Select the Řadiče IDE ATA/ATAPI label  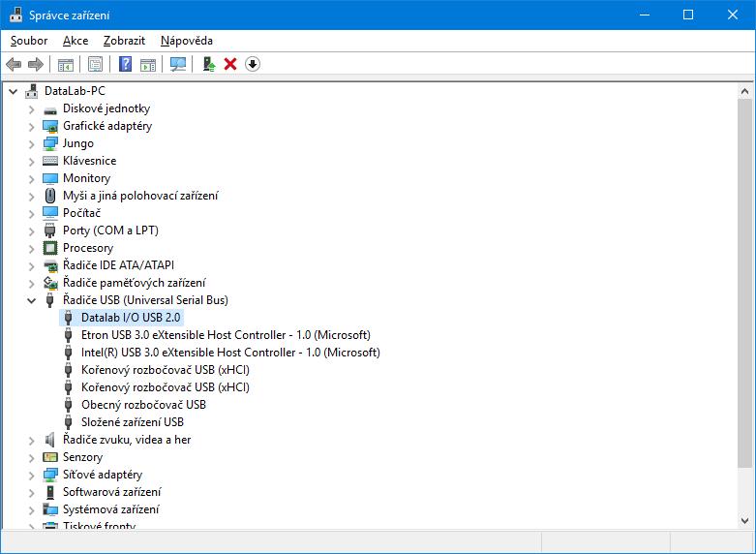click(x=118, y=265)
